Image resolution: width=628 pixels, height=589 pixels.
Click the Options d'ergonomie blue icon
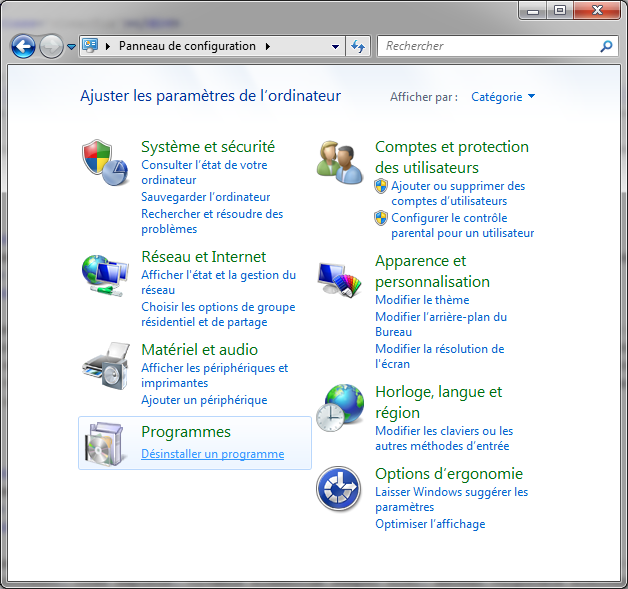pos(340,489)
